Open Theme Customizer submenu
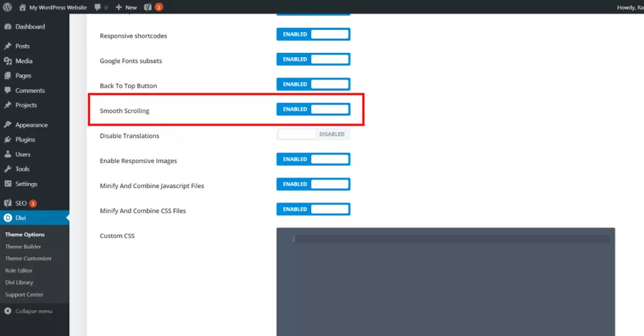 (29, 259)
